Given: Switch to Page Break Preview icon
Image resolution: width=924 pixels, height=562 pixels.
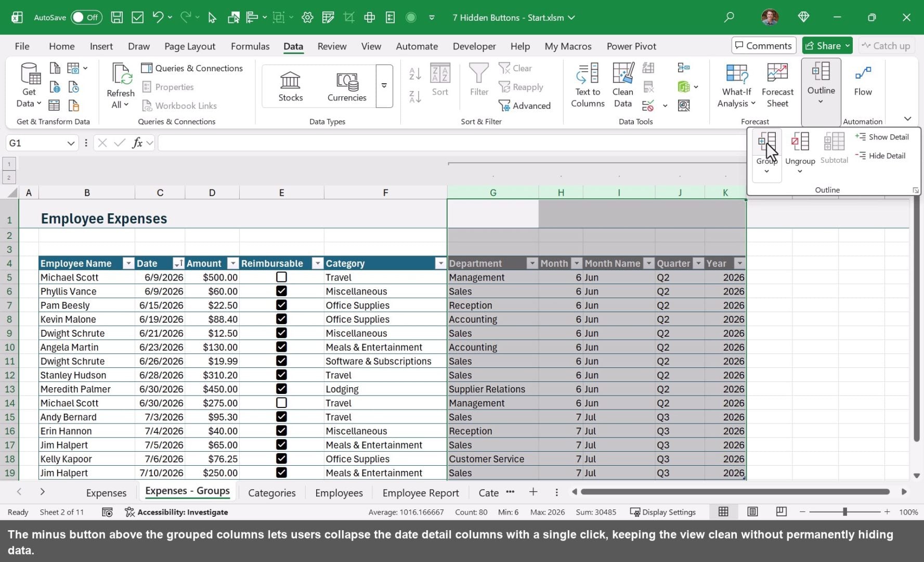Looking at the screenshot, I should tap(781, 512).
